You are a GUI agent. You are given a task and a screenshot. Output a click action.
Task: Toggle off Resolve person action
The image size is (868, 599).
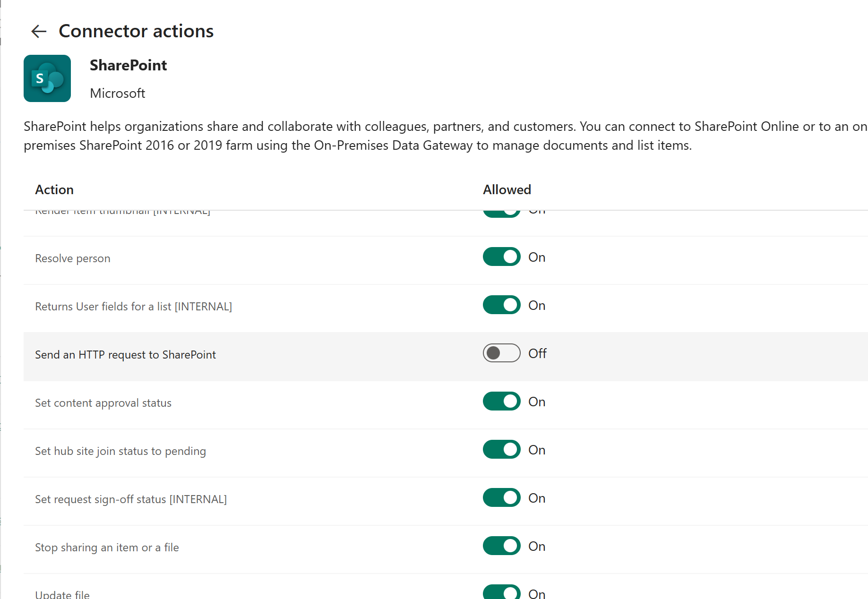501,257
